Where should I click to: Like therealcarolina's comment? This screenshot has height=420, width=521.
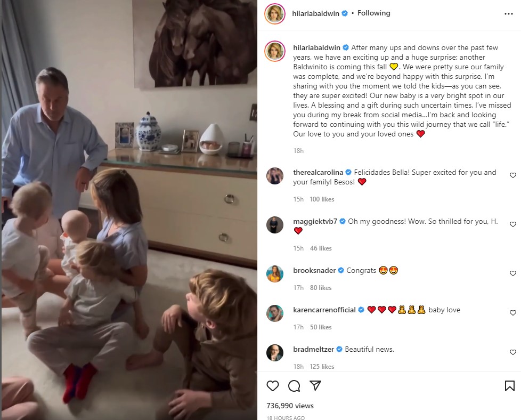tap(512, 175)
